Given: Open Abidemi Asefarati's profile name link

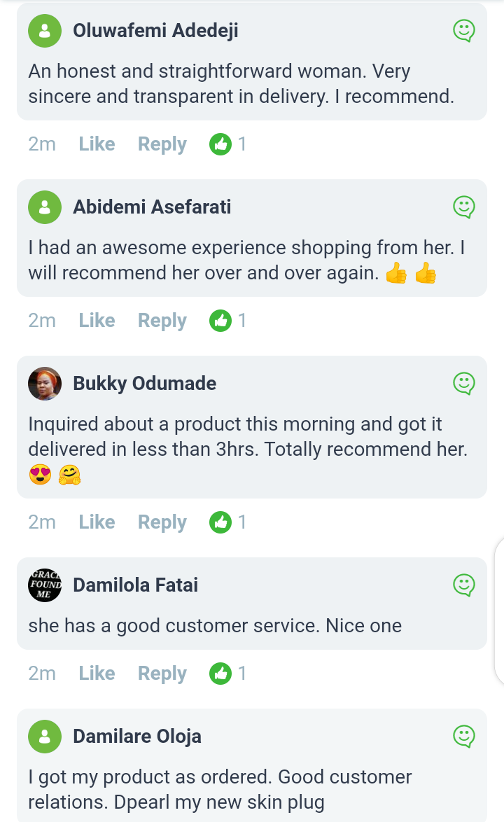Looking at the screenshot, I should click(152, 207).
